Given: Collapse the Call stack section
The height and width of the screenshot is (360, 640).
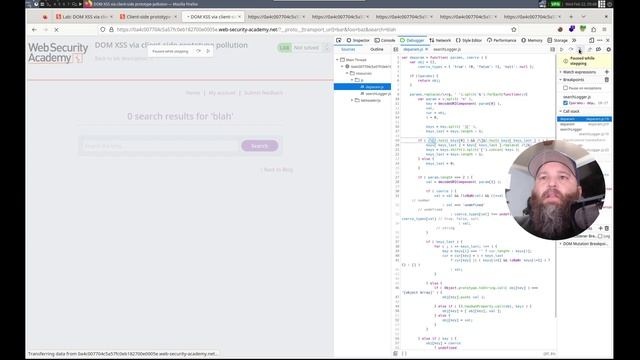Looking at the screenshot, I should [x=571, y=111].
